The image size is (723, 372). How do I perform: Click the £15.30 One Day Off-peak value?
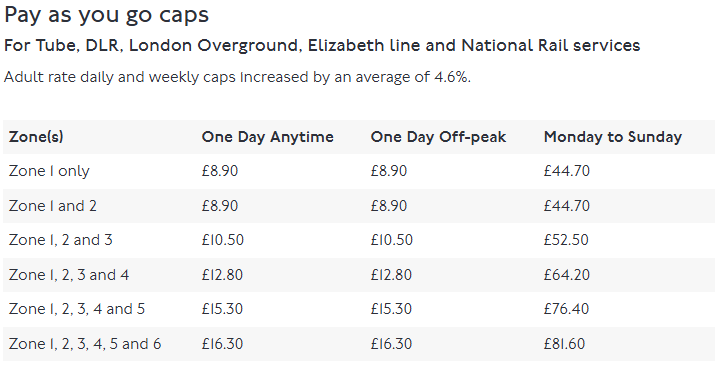(x=391, y=309)
